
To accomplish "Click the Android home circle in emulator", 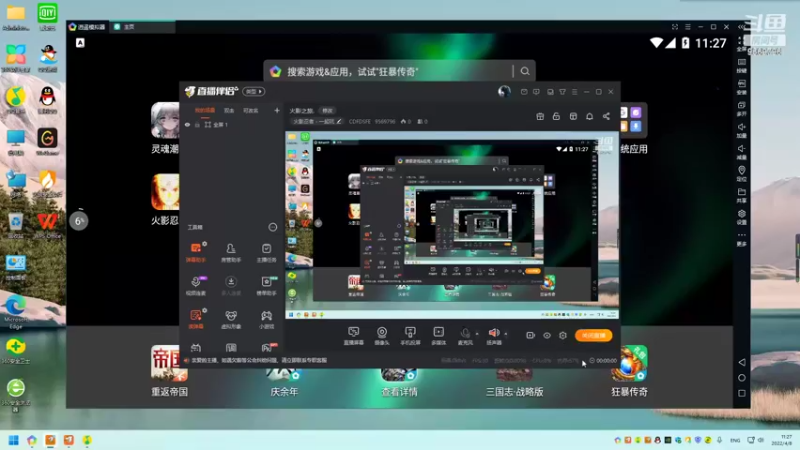I will click(742, 378).
